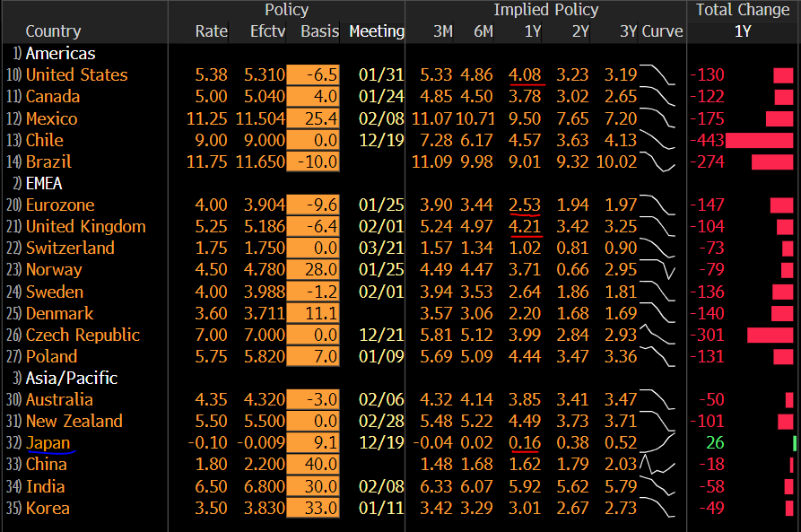Click the Australia country link
Screen dimensions: 801x532
pos(59,399)
